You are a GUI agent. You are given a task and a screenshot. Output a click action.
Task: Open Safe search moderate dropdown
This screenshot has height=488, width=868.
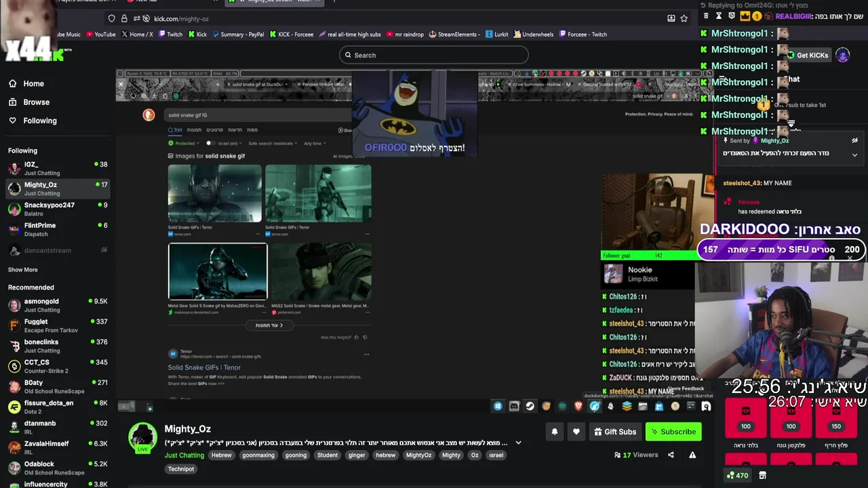(x=273, y=143)
